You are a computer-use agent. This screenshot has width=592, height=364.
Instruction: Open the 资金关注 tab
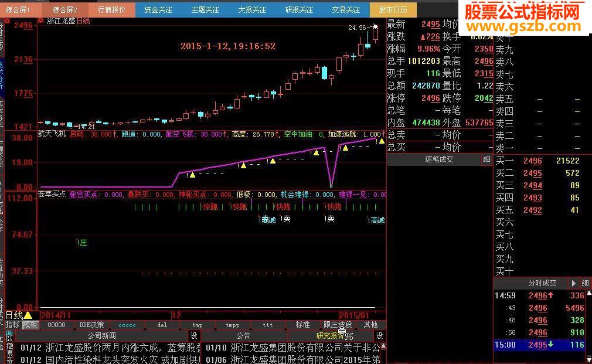158,9
